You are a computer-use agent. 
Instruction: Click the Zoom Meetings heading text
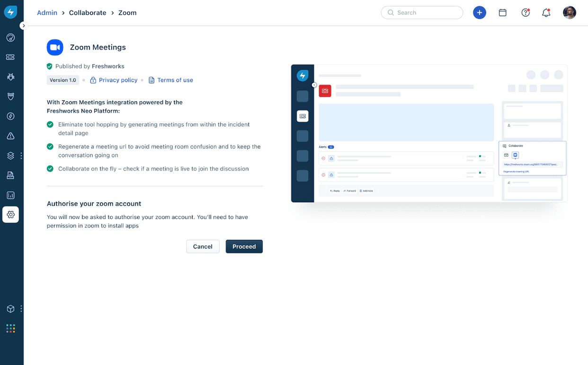98,47
